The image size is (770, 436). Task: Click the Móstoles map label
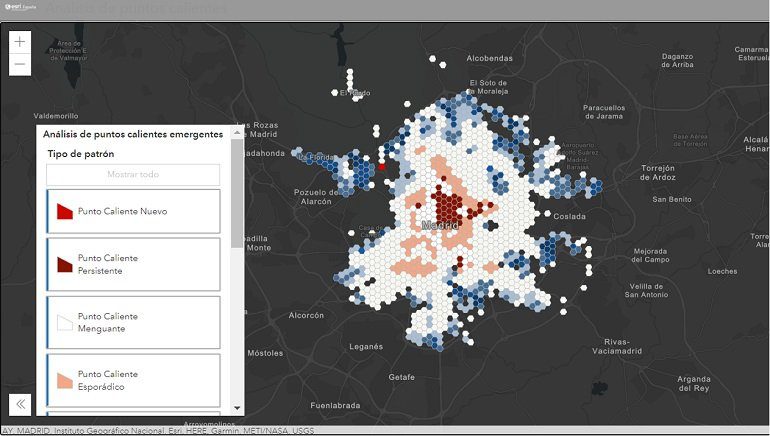coord(265,353)
